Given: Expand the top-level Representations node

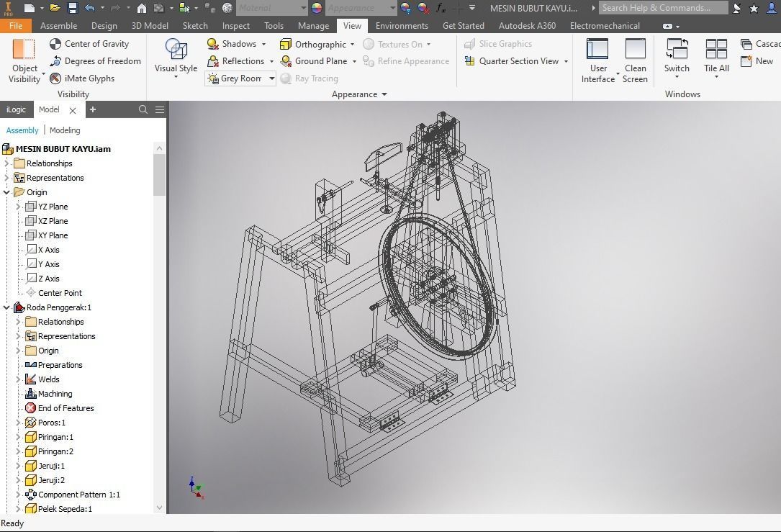Looking at the screenshot, I should pyautogui.click(x=6, y=178).
